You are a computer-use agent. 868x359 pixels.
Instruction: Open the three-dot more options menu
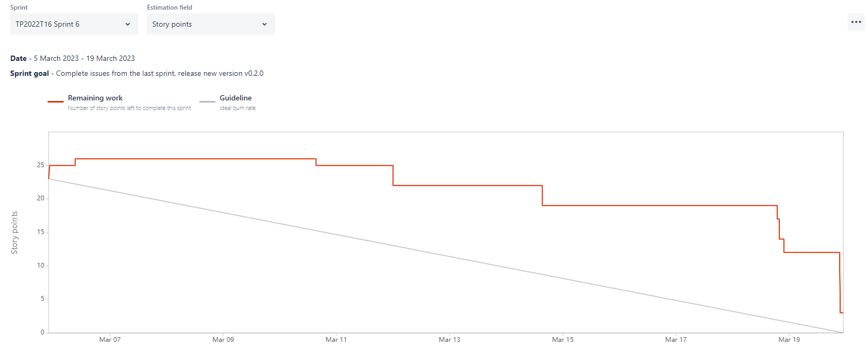coord(856,22)
